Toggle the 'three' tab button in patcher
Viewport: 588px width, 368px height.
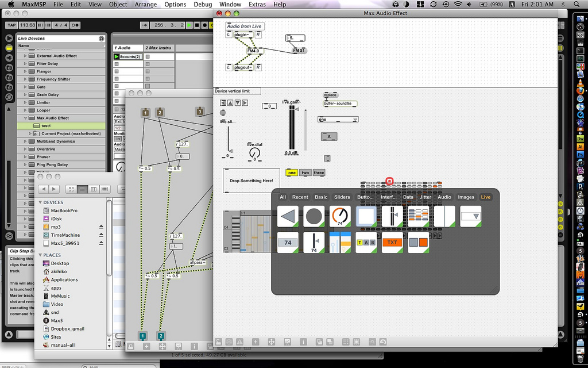click(x=319, y=172)
